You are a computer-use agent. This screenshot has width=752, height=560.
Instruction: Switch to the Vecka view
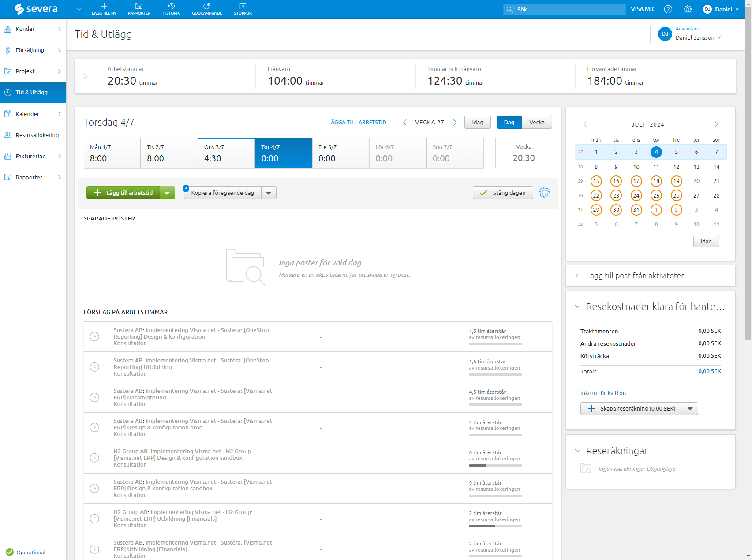click(x=537, y=123)
